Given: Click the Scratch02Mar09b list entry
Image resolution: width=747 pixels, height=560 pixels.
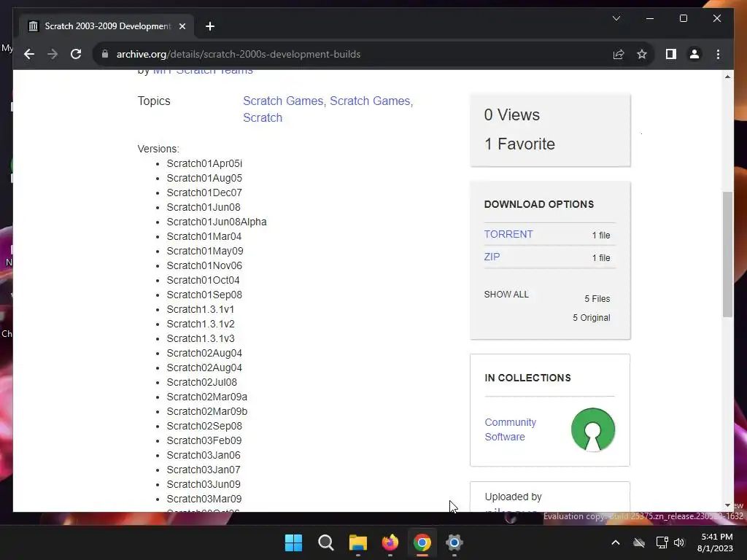Looking at the screenshot, I should (206, 411).
